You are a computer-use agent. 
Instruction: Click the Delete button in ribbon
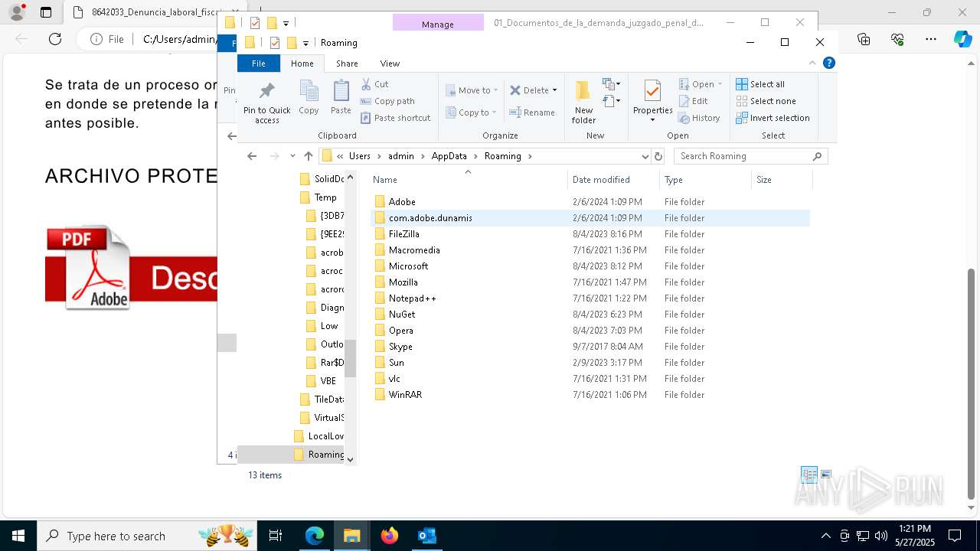529,90
